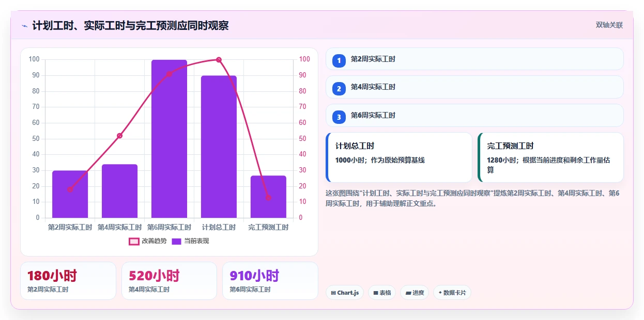644x320 pixels.
Task: Select the 第6周实际工时 list row
Action: 474,115
